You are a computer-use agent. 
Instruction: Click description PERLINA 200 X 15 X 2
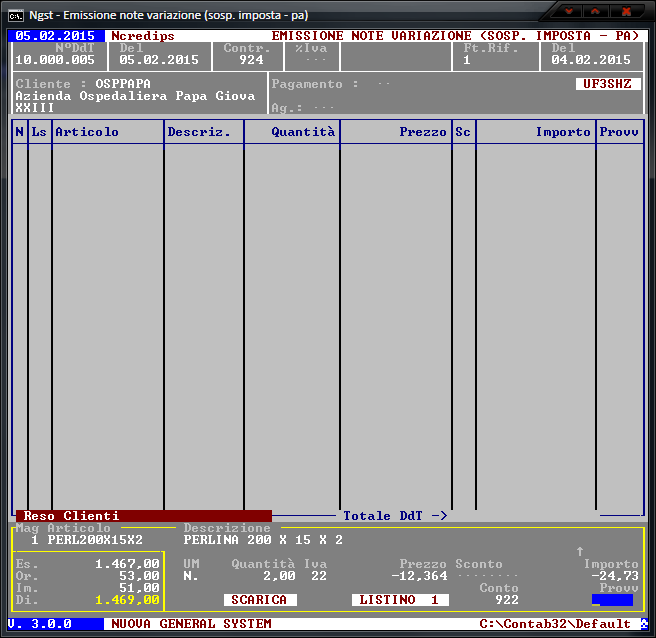(263, 540)
